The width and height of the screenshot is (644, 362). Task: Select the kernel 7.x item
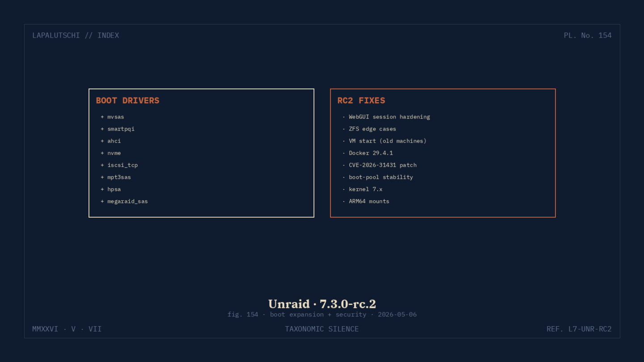(x=362, y=189)
